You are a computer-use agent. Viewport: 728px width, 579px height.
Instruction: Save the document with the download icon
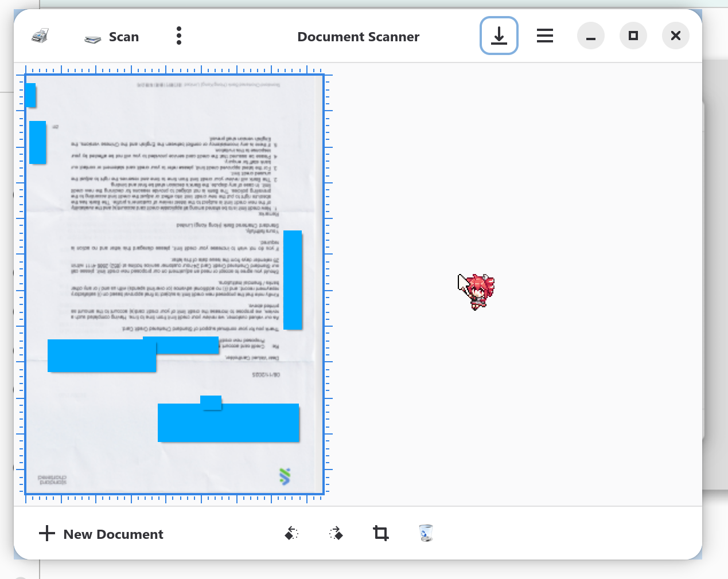click(x=499, y=36)
